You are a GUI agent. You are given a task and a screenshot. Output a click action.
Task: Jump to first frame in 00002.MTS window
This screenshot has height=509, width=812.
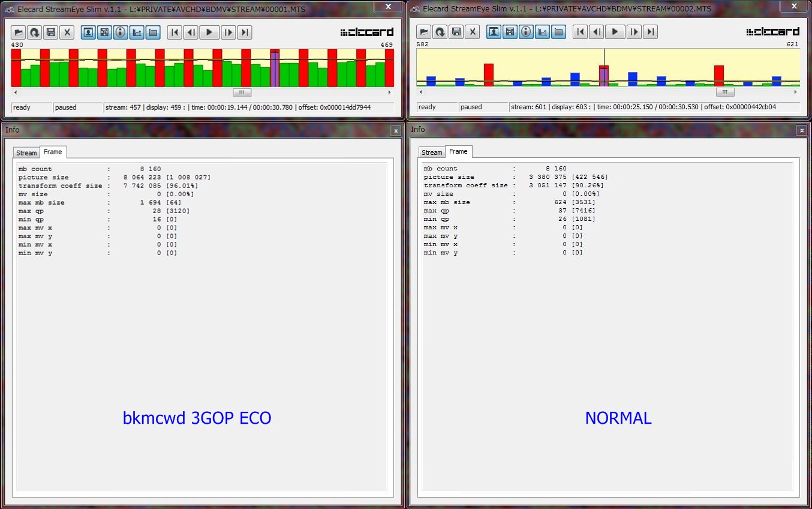tap(580, 32)
